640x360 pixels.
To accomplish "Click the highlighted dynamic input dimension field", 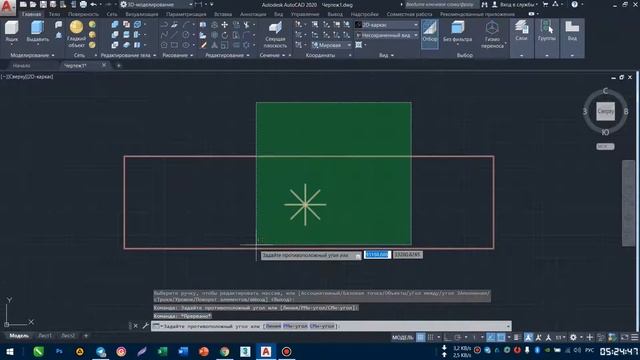I will pos(377,254).
